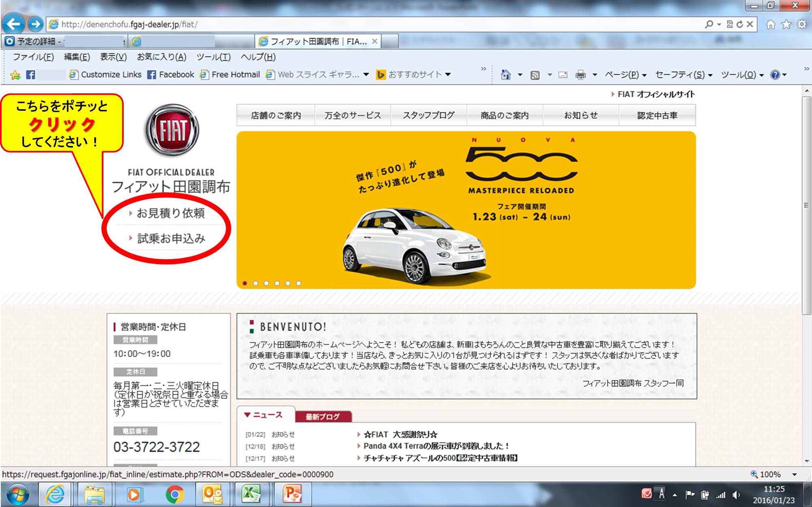The width and height of the screenshot is (812, 507).
Task: Open Internet Explorer in the taskbar
Action: 55,494
